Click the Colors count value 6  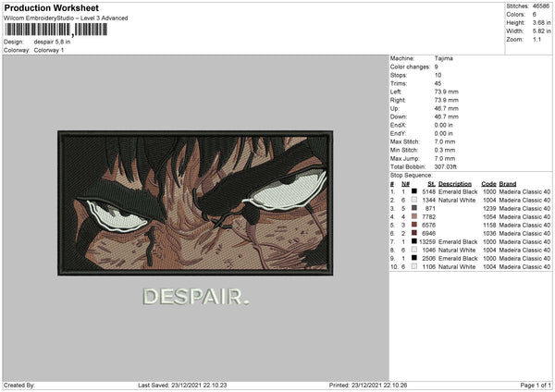pyautogui.click(x=534, y=15)
